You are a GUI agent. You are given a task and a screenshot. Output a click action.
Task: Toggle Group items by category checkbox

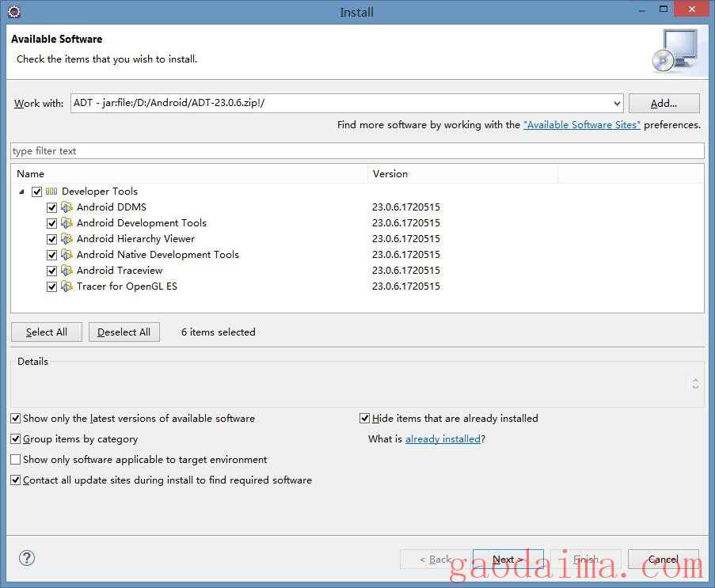pos(16,439)
